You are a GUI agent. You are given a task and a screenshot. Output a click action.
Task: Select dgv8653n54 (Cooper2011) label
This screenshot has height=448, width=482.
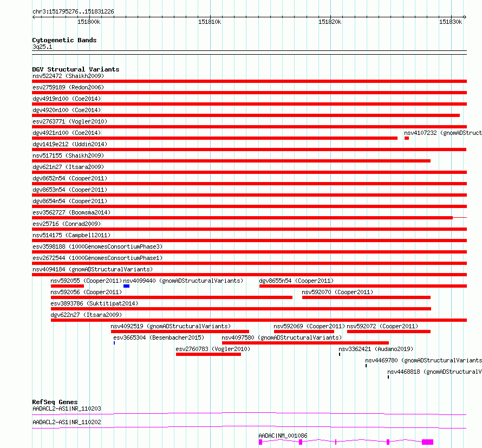coord(70,190)
